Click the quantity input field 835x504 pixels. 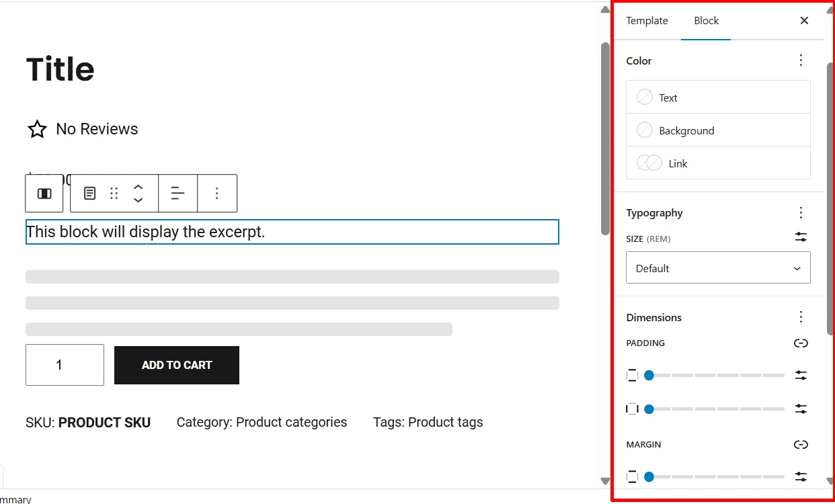point(65,365)
